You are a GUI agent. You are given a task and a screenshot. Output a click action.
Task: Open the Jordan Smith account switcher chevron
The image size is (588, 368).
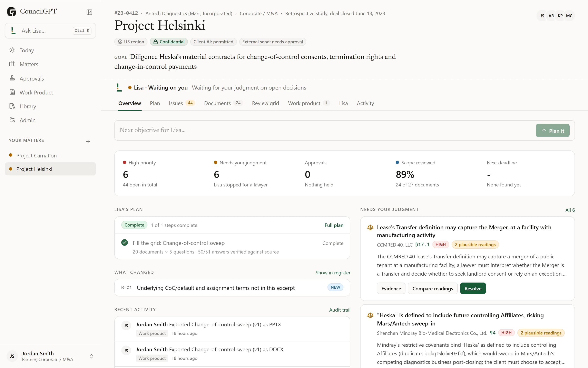(91, 356)
